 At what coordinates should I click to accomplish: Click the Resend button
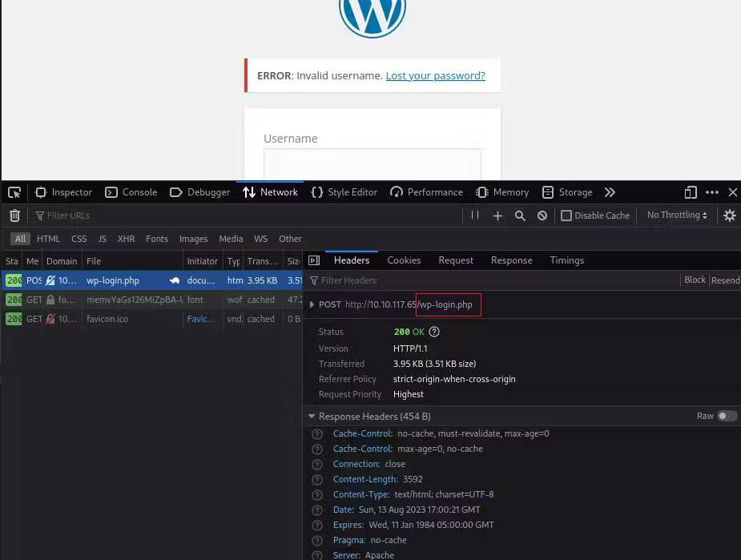pyautogui.click(x=726, y=280)
